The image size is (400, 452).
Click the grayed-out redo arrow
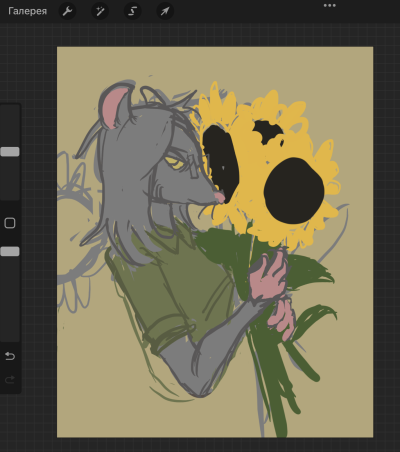(x=10, y=379)
